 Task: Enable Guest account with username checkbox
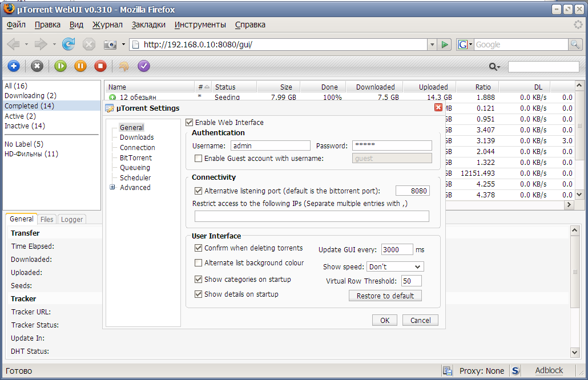(x=199, y=158)
